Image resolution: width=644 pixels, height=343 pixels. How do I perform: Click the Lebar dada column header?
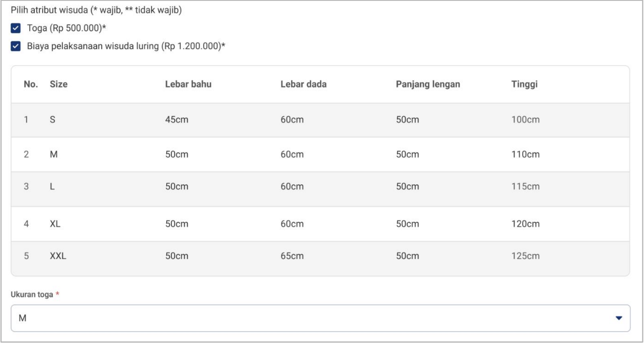303,84
